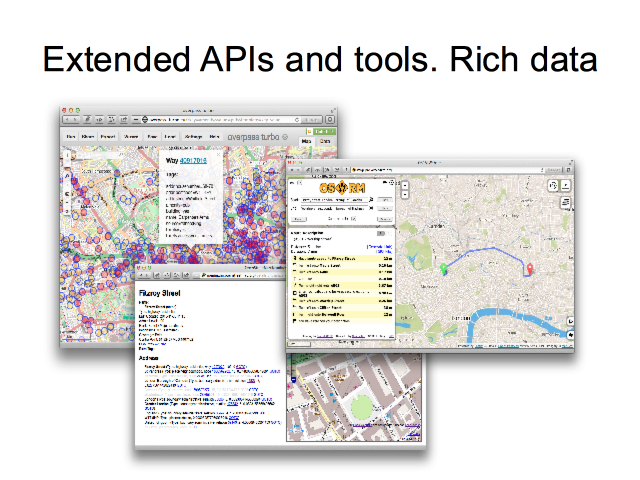The height and width of the screenshot is (480, 640).
Task: Click the Fitzroy Street heading in the details window
Action: [160, 293]
